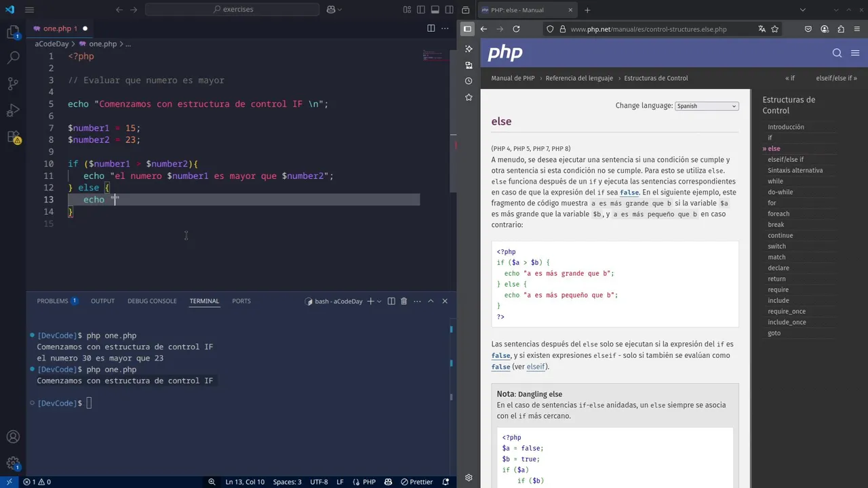Image resolution: width=868 pixels, height=488 pixels.
Task: Go forward in VS Code navigation history
Action: [134, 9]
